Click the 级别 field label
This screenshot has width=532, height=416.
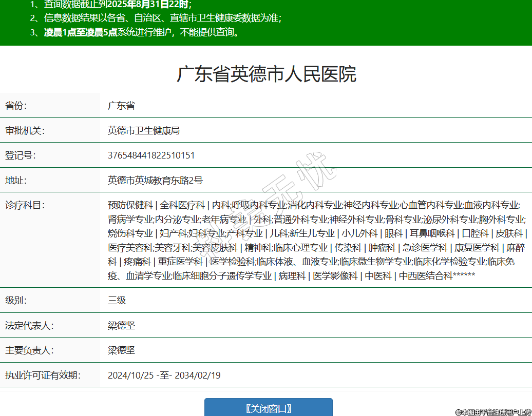(x=16, y=300)
